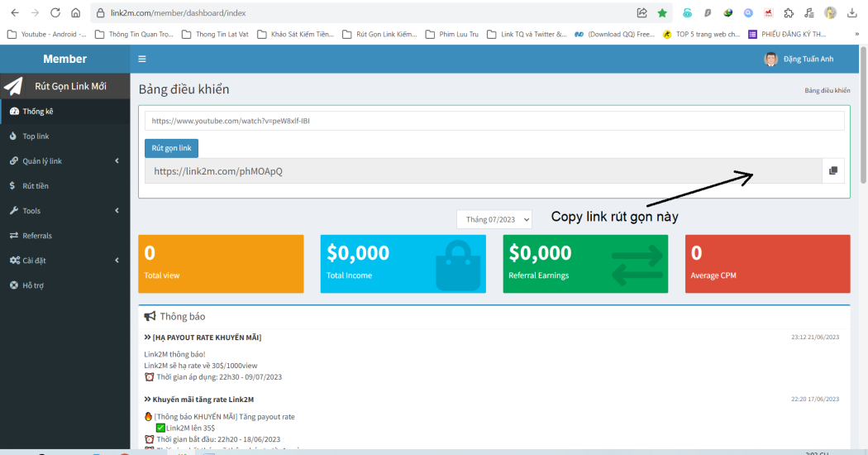Open the extensions puzzle icon

(x=789, y=12)
